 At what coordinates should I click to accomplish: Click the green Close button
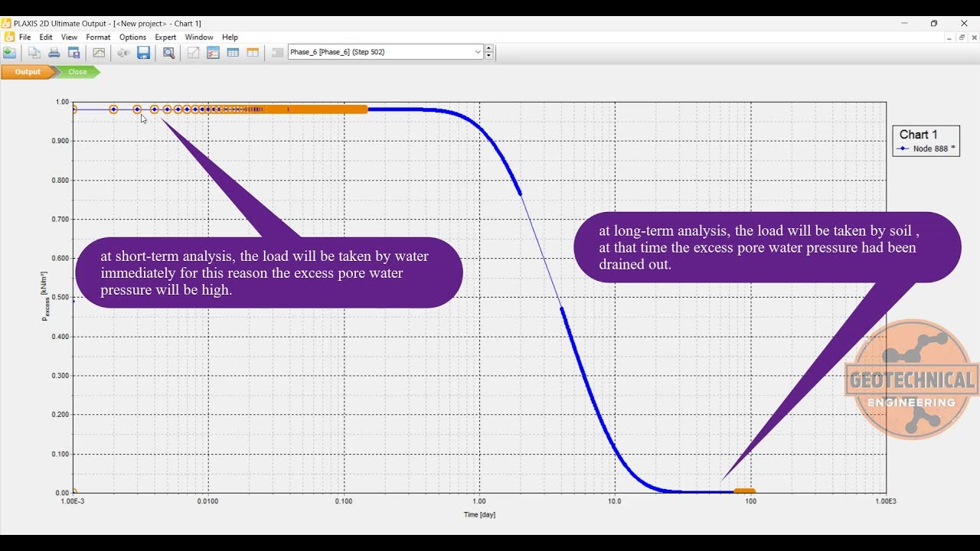tap(77, 72)
